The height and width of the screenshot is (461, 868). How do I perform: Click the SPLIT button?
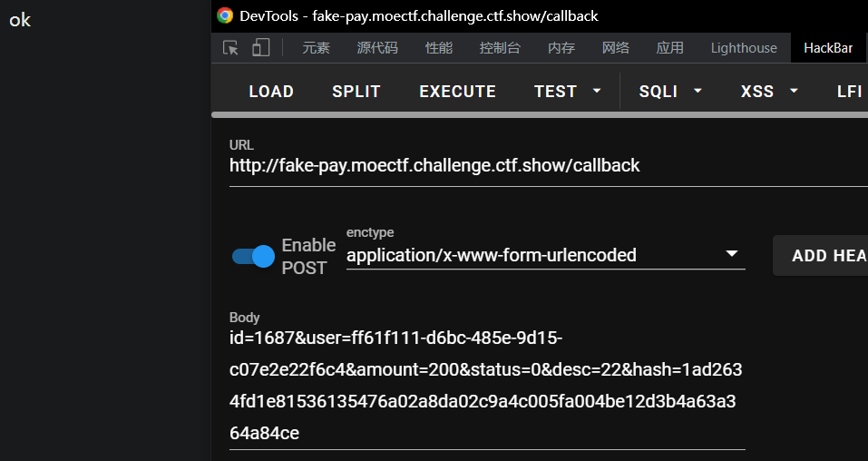coord(356,91)
